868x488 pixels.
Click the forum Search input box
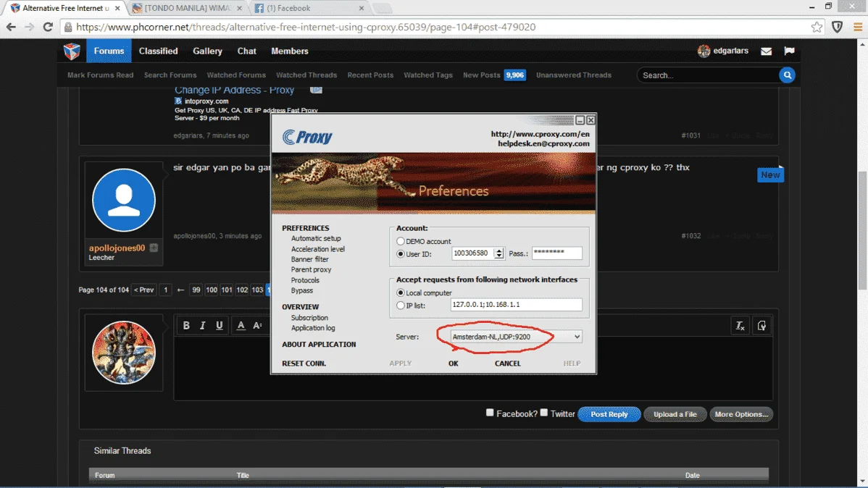(x=709, y=75)
